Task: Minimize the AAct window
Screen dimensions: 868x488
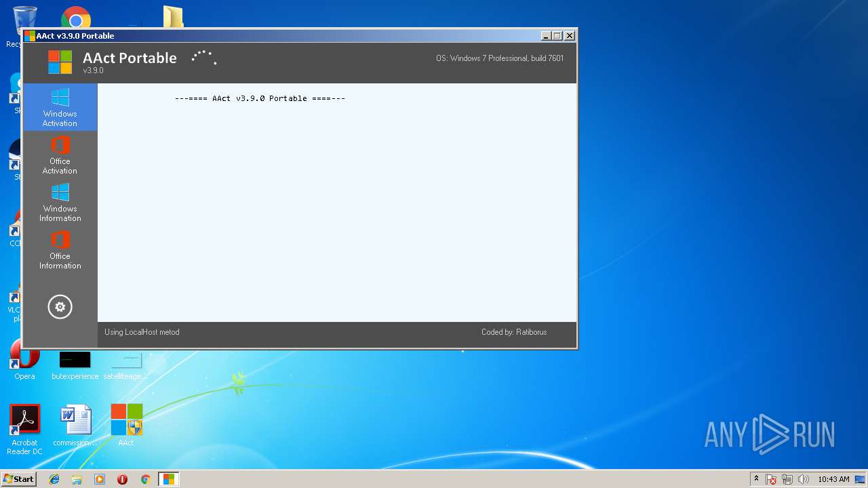Action: 546,36
